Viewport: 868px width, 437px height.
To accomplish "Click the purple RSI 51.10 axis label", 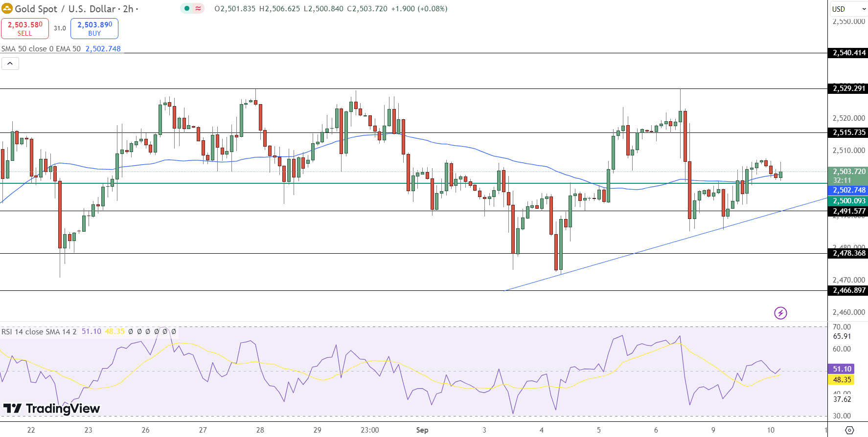I will [x=842, y=369].
